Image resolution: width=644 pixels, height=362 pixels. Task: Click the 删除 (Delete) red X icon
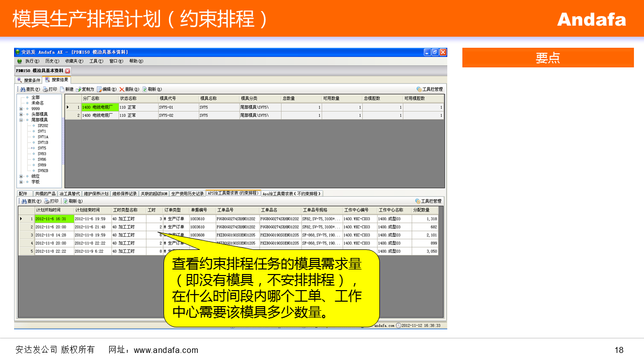(x=122, y=89)
